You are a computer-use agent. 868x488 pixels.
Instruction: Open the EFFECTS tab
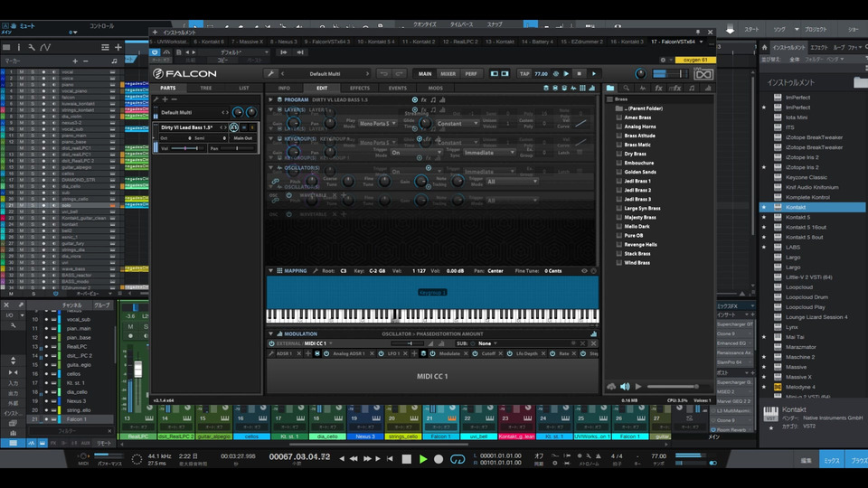click(360, 88)
